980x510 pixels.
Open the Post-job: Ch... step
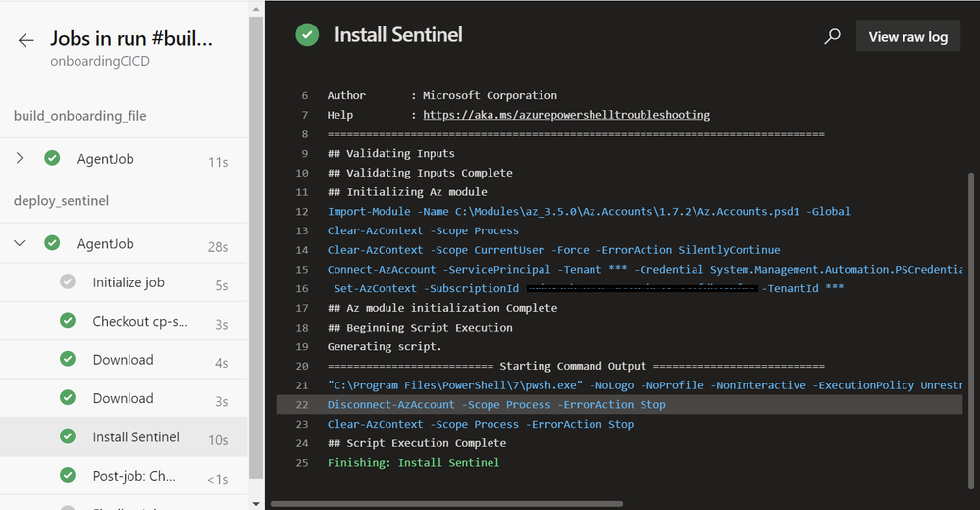click(x=134, y=476)
